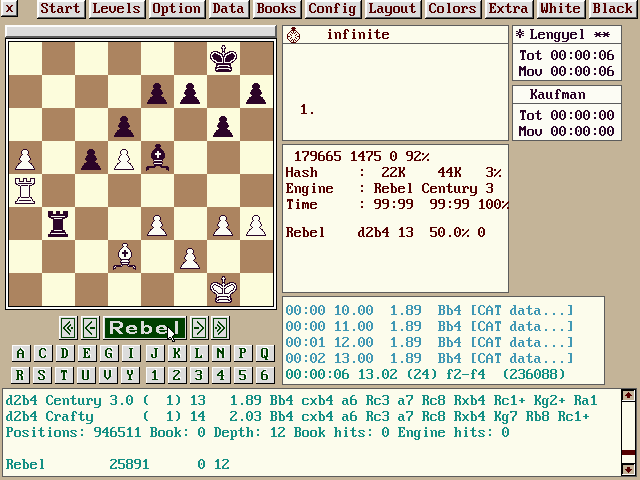Click the green Rebel button

click(x=145, y=328)
